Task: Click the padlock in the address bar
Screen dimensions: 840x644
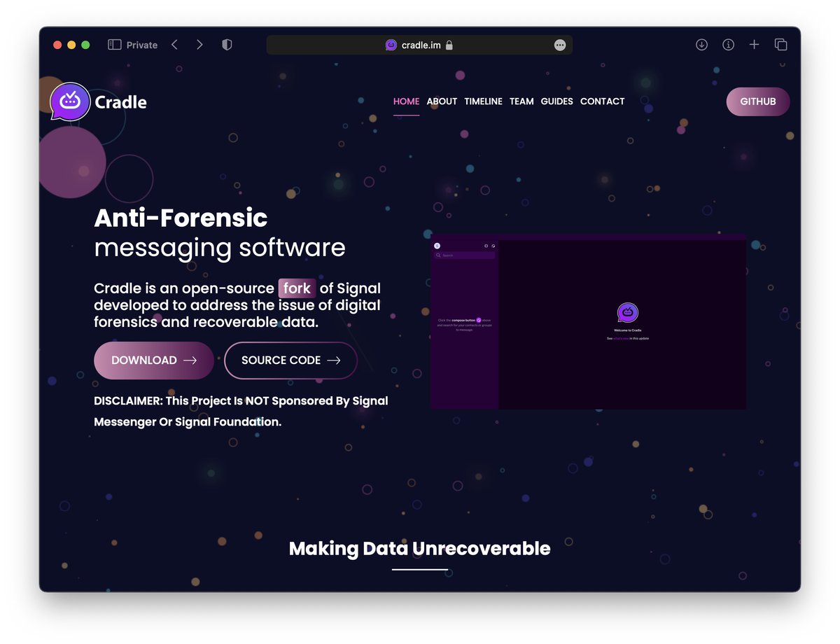Action: coord(451,44)
